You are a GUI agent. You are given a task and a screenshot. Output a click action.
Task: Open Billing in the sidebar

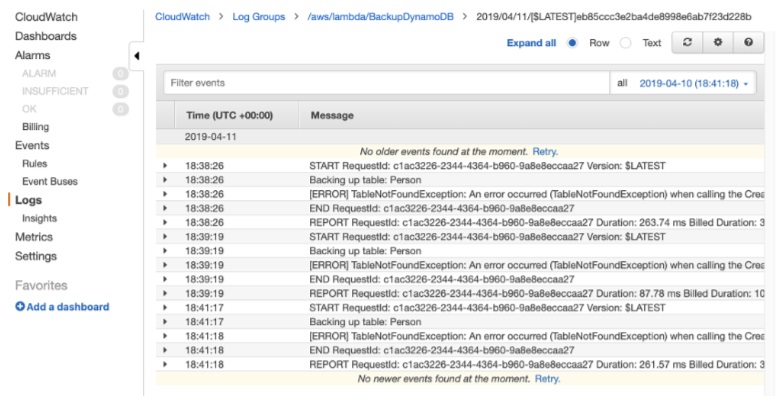35,127
